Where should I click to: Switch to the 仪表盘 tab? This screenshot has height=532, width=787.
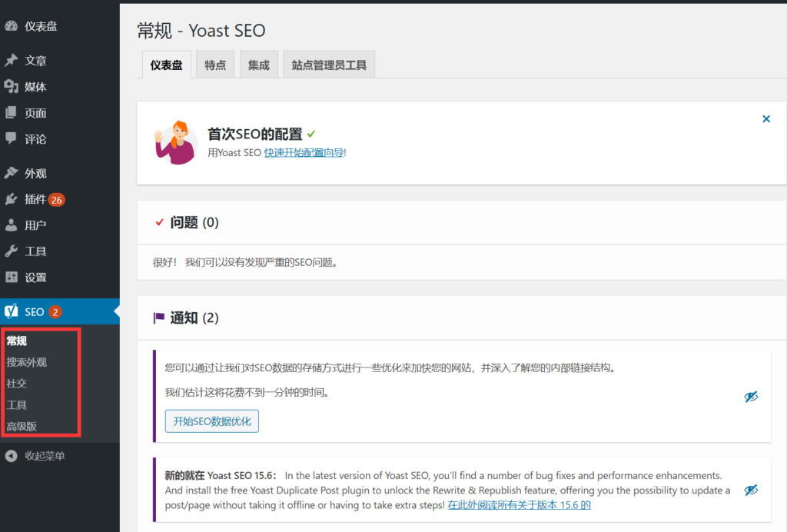[x=166, y=65]
